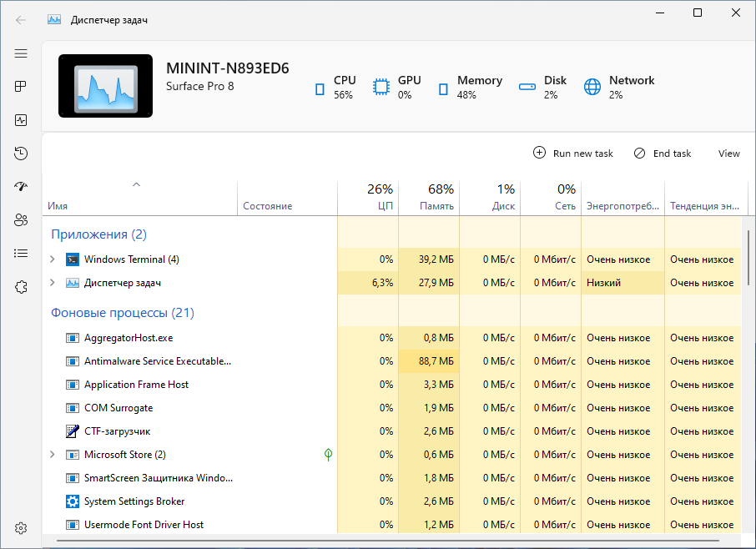This screenshot has width=756, height=549.
Task: Open the Services puzzle icon
Action: tap(21, 287)
